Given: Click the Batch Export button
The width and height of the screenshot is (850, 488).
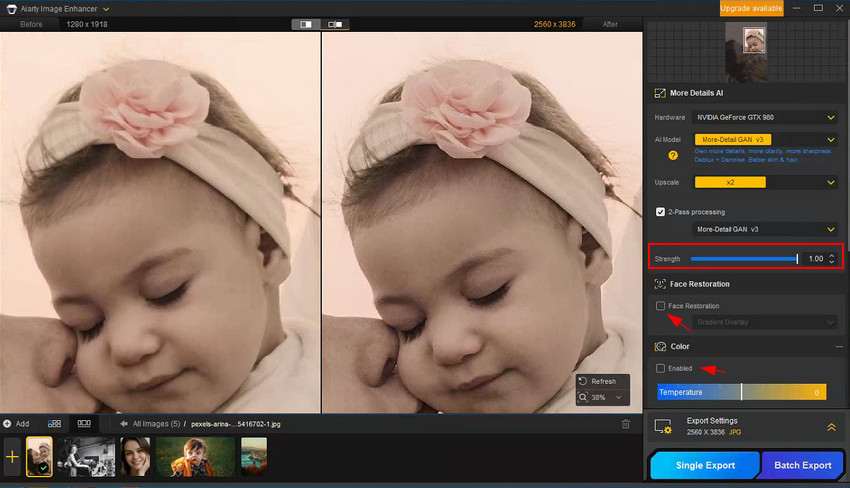Looking at the screenshot, I should pos(802,465).
